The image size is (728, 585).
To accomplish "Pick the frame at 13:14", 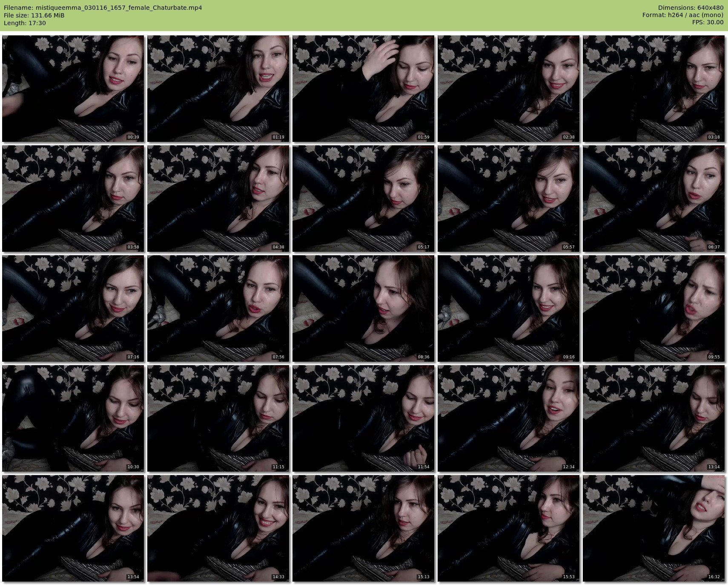I will pos(654,418).
